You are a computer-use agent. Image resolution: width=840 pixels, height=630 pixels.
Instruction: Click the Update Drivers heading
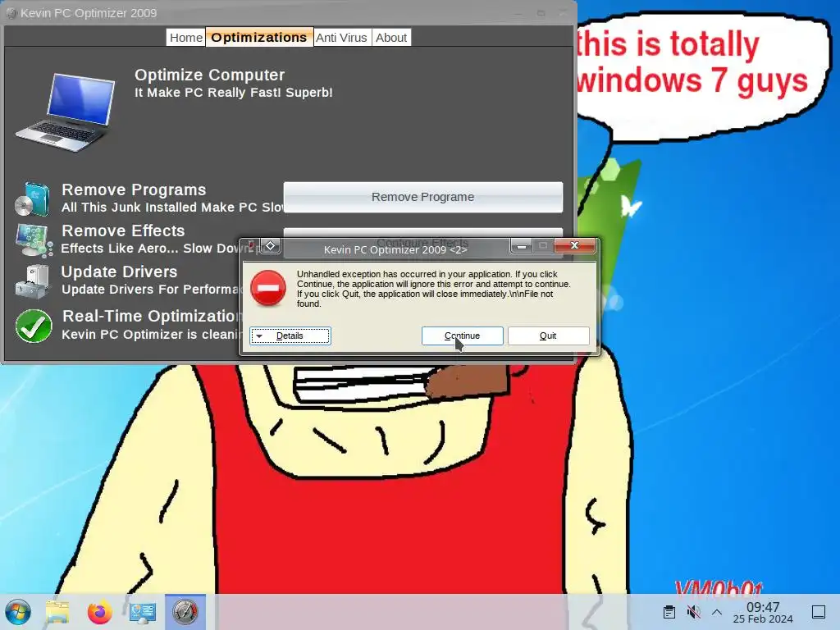(x=119, y=272)
